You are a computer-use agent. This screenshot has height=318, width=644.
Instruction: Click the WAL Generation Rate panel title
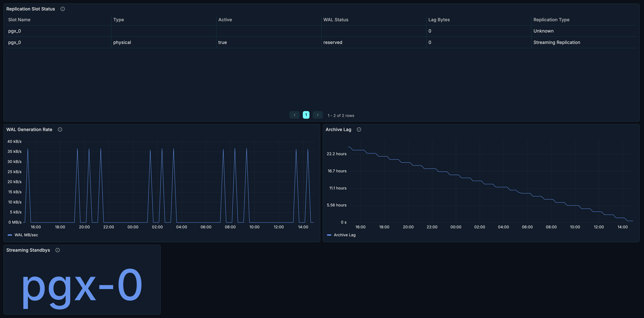29,129
